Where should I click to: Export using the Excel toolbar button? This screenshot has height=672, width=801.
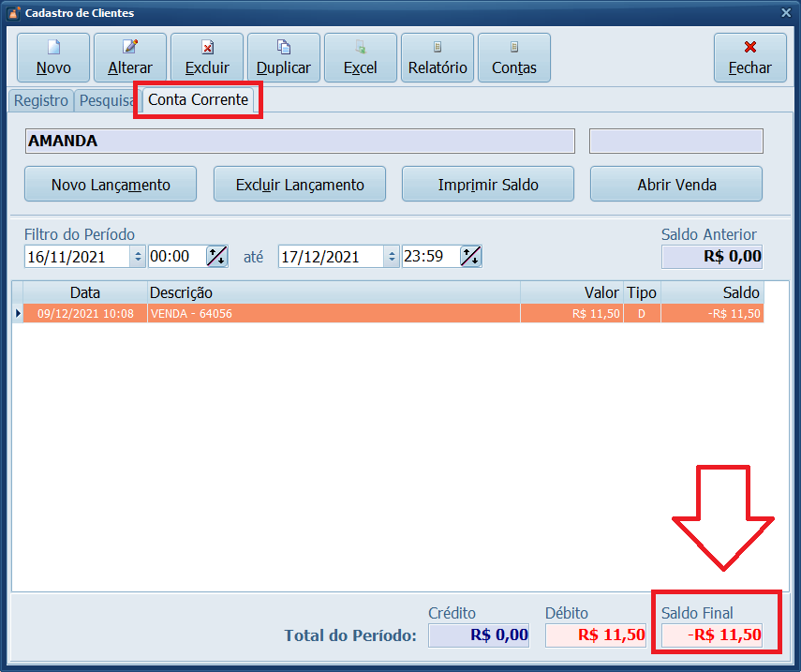point(361,58)
